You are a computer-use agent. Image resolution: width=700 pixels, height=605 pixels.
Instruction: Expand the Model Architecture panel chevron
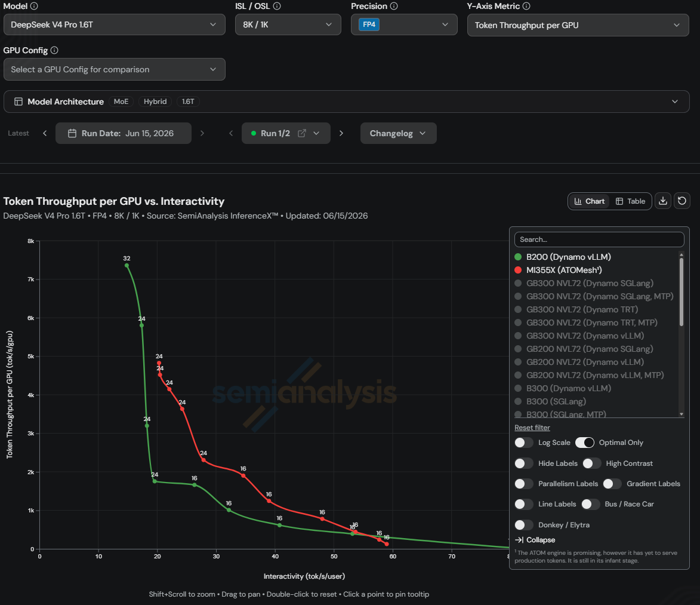(674, 102)
